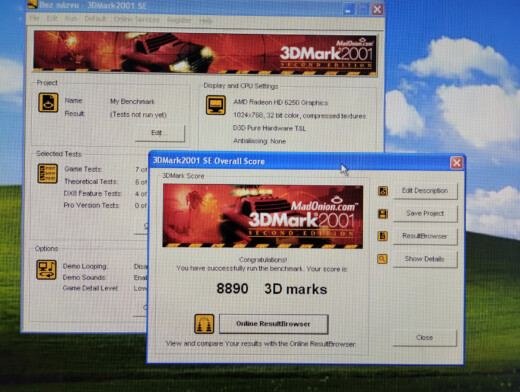Image resolution: width=520 pixels, height=392 pixels.
Task: Click the 3DMark2001 banner in the score dialog
Action: pyautogui.click(x=263, y=216)
